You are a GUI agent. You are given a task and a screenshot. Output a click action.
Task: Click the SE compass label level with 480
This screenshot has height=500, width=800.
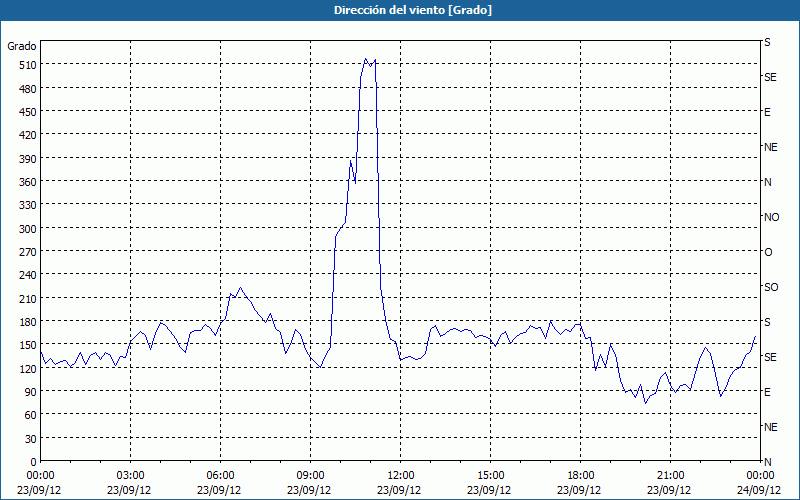[x=770, y=77]
